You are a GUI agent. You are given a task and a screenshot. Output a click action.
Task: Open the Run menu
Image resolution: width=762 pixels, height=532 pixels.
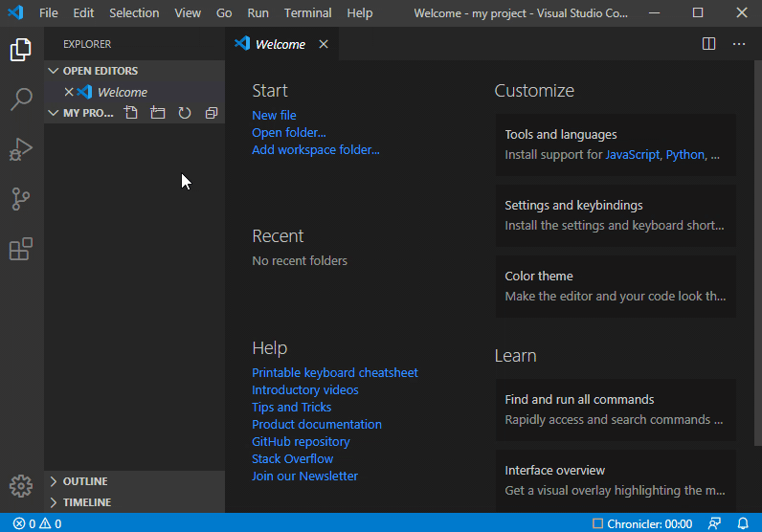point(258,13)
